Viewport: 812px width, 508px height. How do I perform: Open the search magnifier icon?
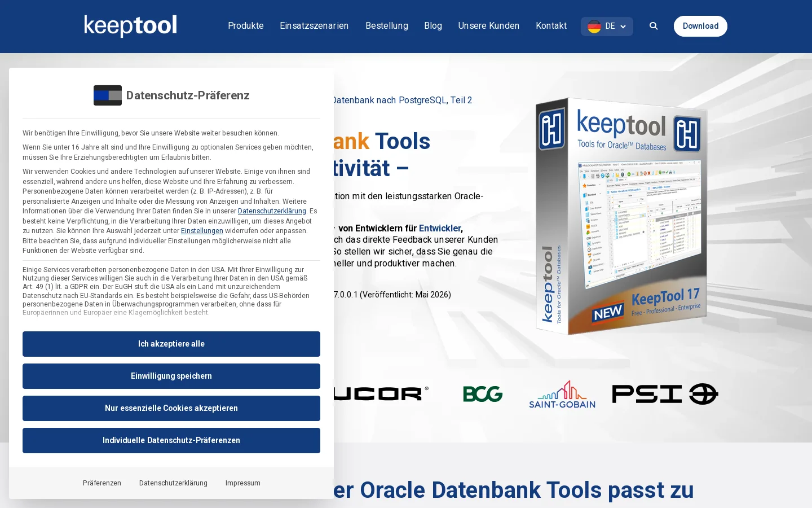pos(654,26)
